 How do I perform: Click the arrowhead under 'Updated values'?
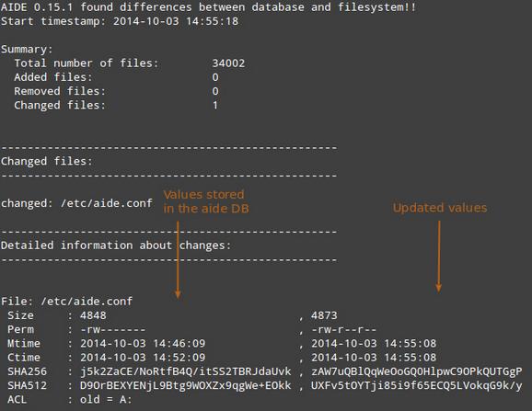coord(439,287)
